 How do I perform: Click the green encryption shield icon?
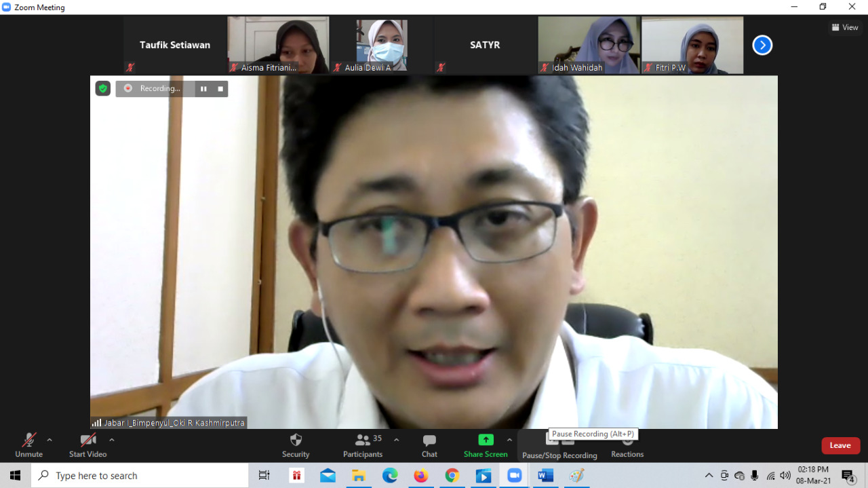(102, 88)
